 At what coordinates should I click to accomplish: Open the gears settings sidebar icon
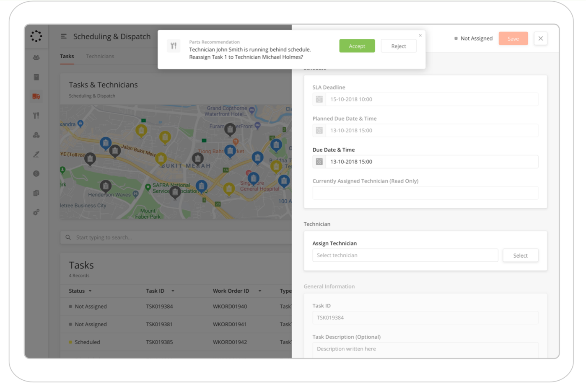point(36,212)
